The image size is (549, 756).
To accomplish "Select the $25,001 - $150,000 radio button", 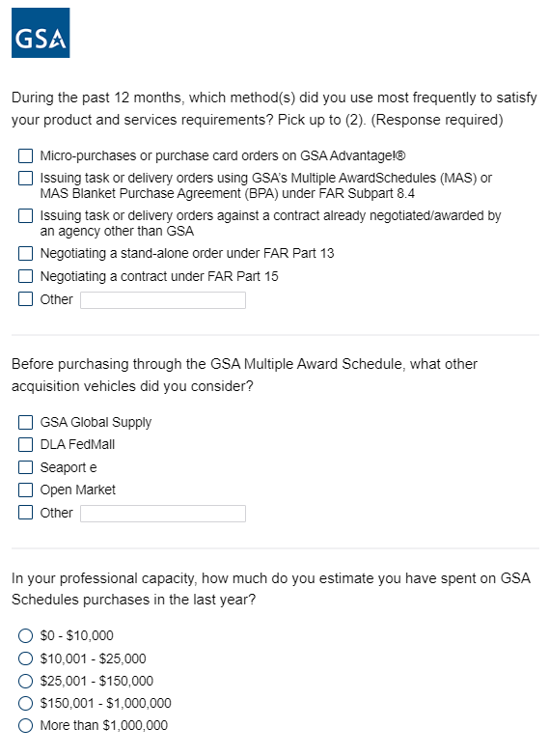I will click(x=25, y=681).
